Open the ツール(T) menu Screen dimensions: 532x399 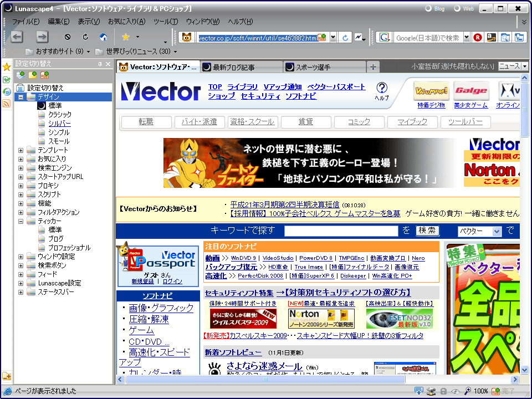coord(166,22)
